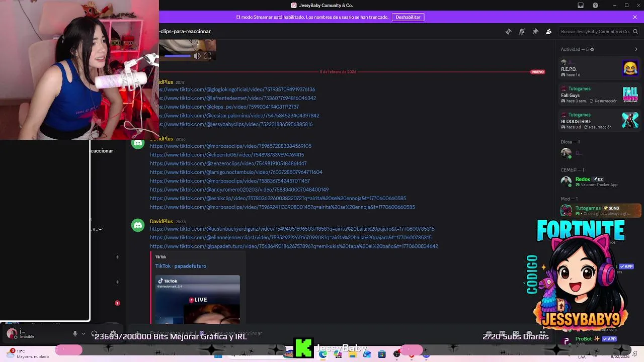Select member Tutogames under Mod role
This screenshot has width=644, height=362.
pyautogui.click(x=600, y=210)
